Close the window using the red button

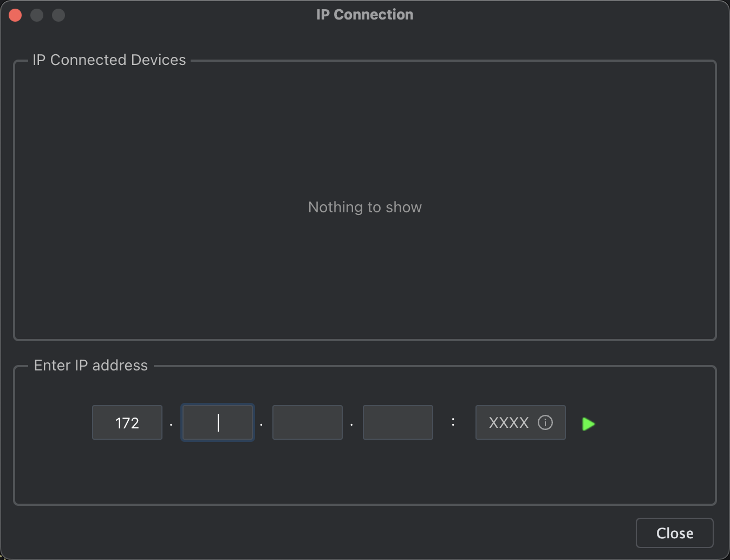tap(15, 15)
